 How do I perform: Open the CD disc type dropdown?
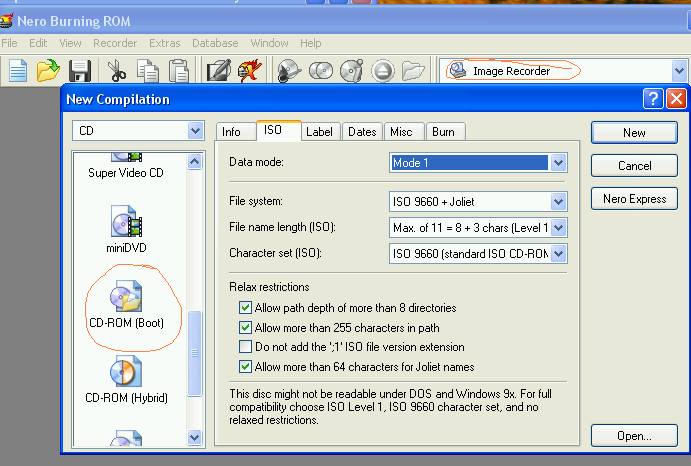click(x=195, y=130)
